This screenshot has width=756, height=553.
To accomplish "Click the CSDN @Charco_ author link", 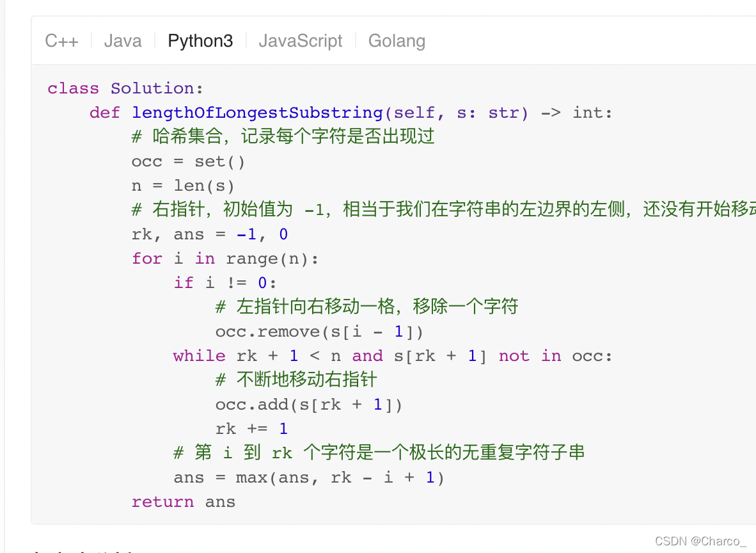I will point(702,541).
